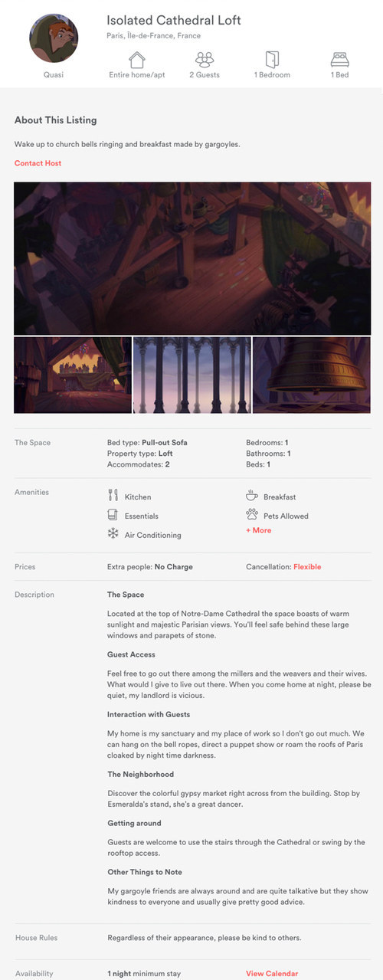Click the Essentials amenity icon
383x980 pixels.
click(x=113, y=515)
